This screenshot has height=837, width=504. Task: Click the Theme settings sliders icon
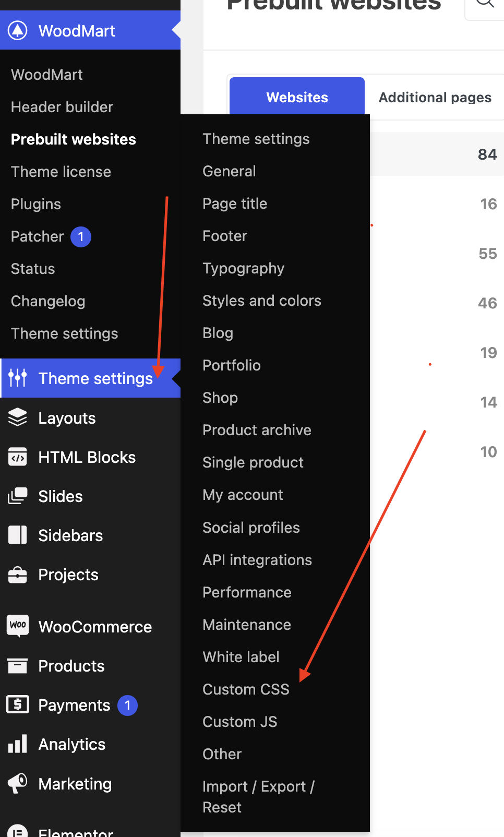click(x=18, y=378)
